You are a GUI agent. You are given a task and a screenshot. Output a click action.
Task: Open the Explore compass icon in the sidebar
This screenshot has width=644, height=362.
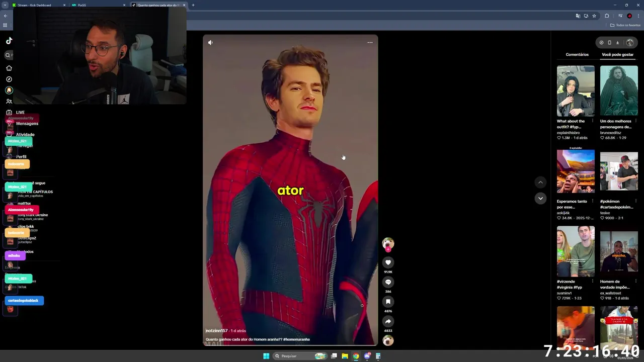coord(9,79)
